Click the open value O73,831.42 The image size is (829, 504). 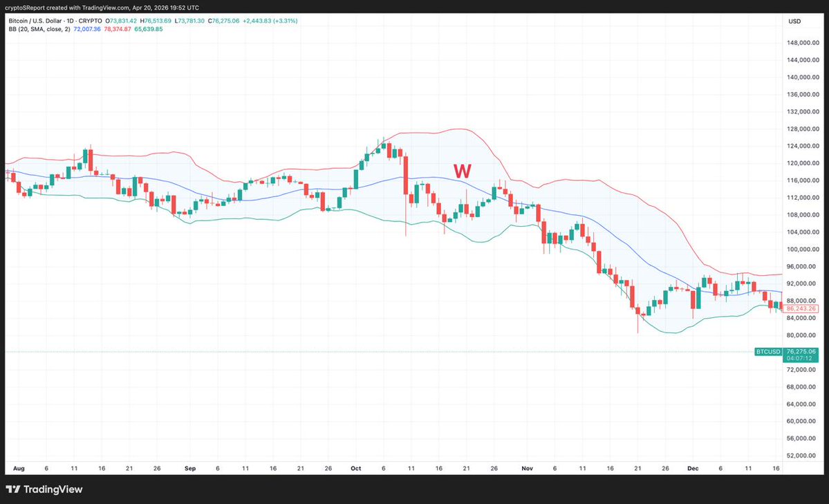tap(120, 21)
